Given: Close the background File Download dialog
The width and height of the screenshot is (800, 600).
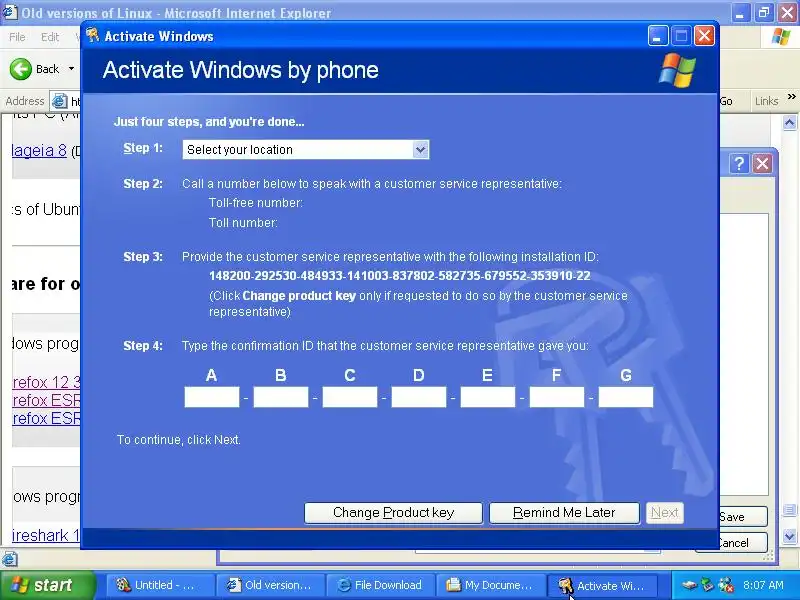Looking at the screenshot, I should click(x=762, y=164).
